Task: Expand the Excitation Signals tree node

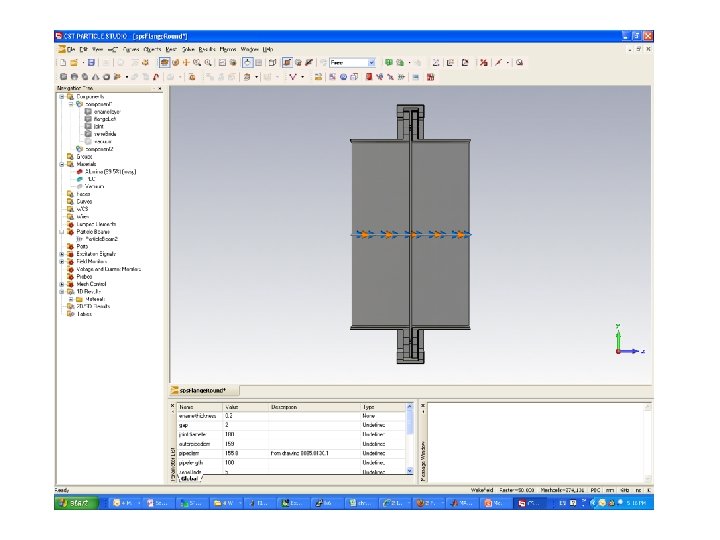Action: pyautogui.click(x=62, y=254)
